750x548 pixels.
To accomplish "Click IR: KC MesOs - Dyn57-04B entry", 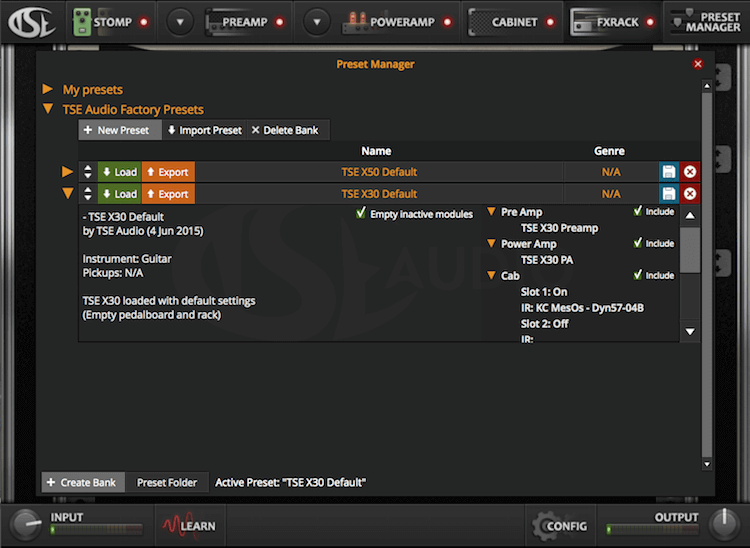I will (582, 307).
